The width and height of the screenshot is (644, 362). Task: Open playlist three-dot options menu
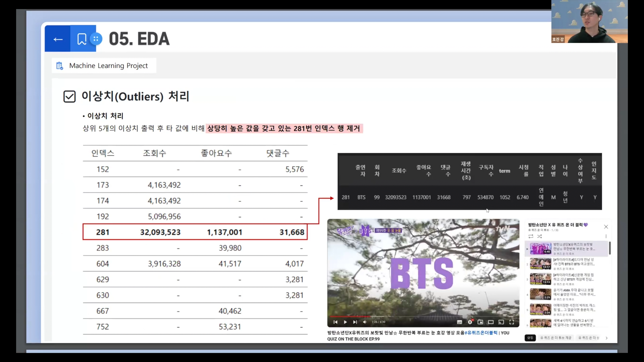[x=606, y=236]
